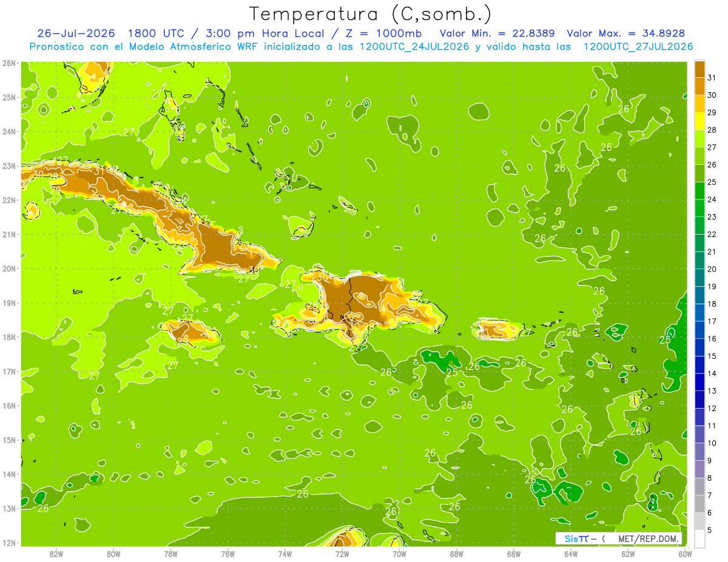Click the '15' label on the color scale
The height and width of the screenshot is (562, 728).
tap(712, 356)
